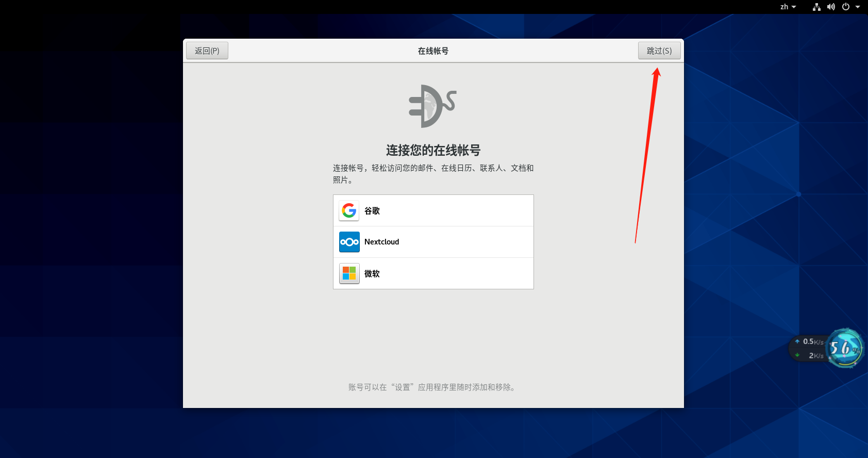Expand the system menu arrow

click(858, 7)
